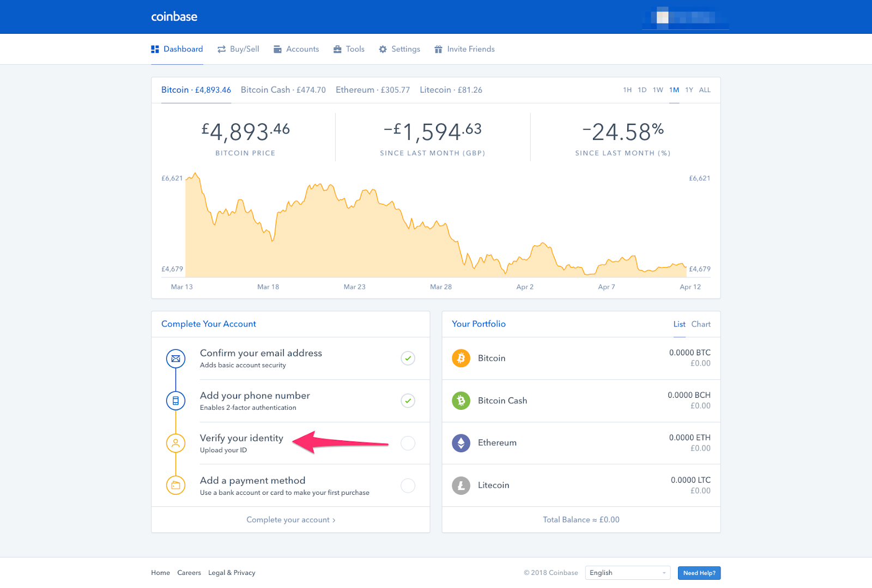872x588 pixels.
Task: Click the Total Balance ≈ £0.00 text
Action: pos(581,520)
